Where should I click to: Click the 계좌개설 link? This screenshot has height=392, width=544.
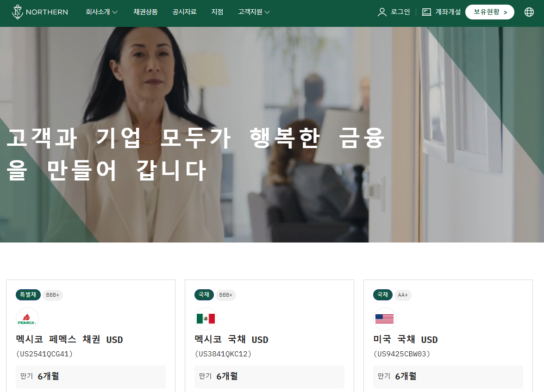(448, 12)
